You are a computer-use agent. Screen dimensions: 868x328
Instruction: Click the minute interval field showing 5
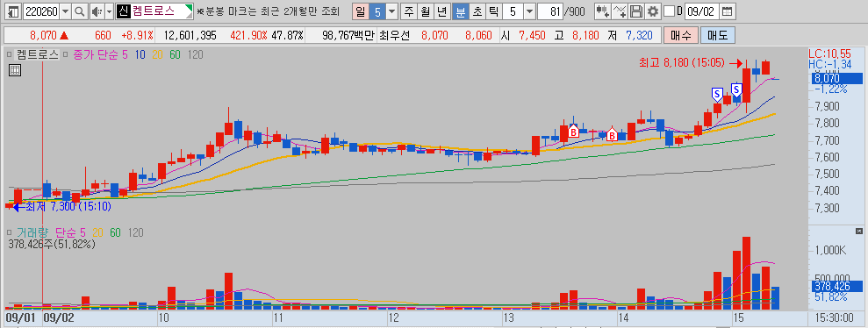[x=513, y=11]
